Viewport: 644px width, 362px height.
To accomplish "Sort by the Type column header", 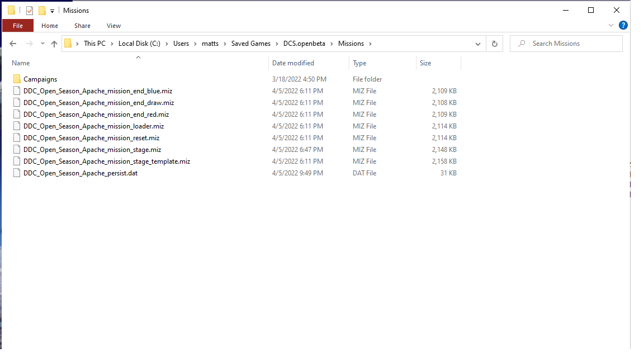I will (359, 63).
